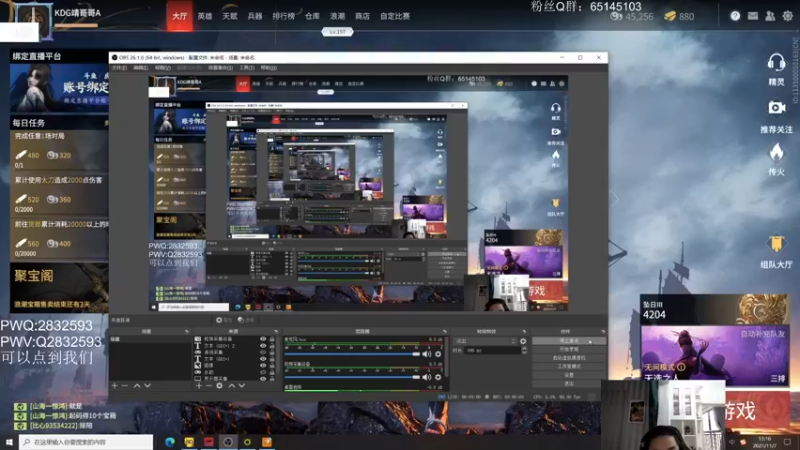Switch to game 排行榜 tab

tap(284, 16)
